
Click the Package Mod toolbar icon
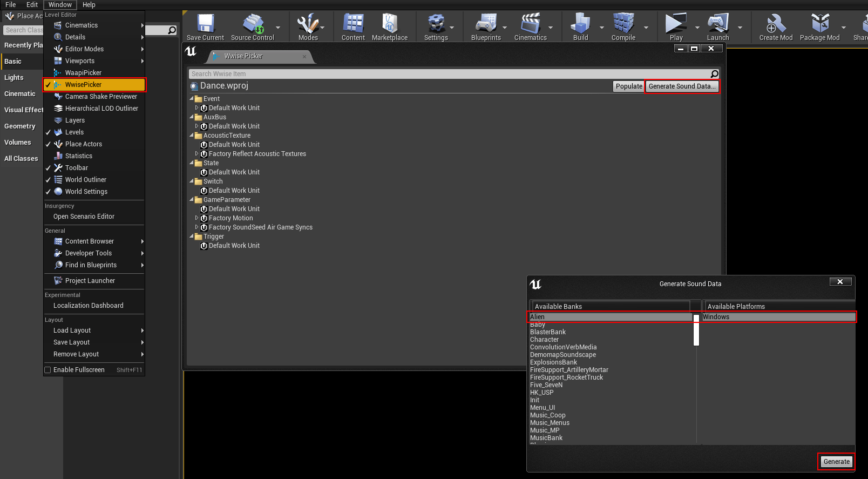coord(820,24)
